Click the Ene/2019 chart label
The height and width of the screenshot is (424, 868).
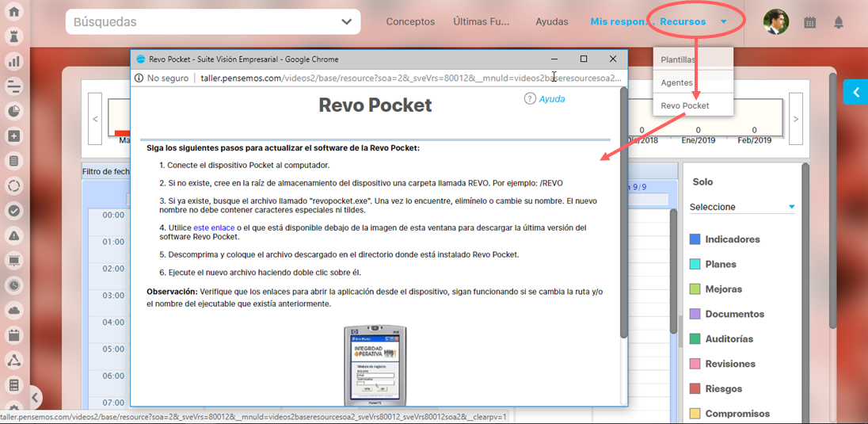click(x=698, y=140)
